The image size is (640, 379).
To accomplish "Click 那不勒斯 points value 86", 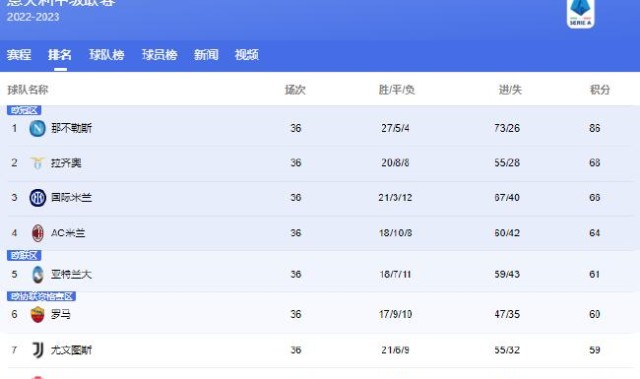I will click(x=595, y=128).
